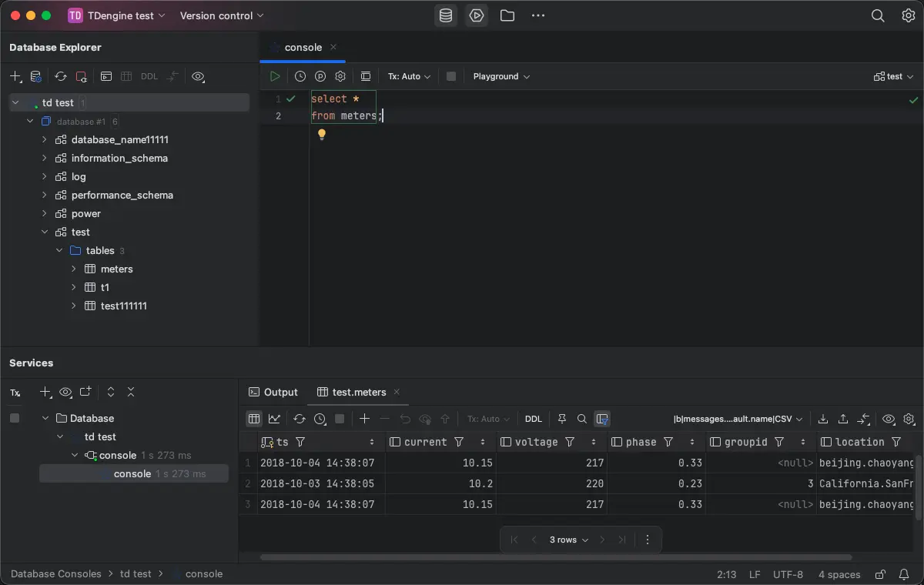
Task: Open the parameters 'P' icon in editor toolbar
Action: 320,76
